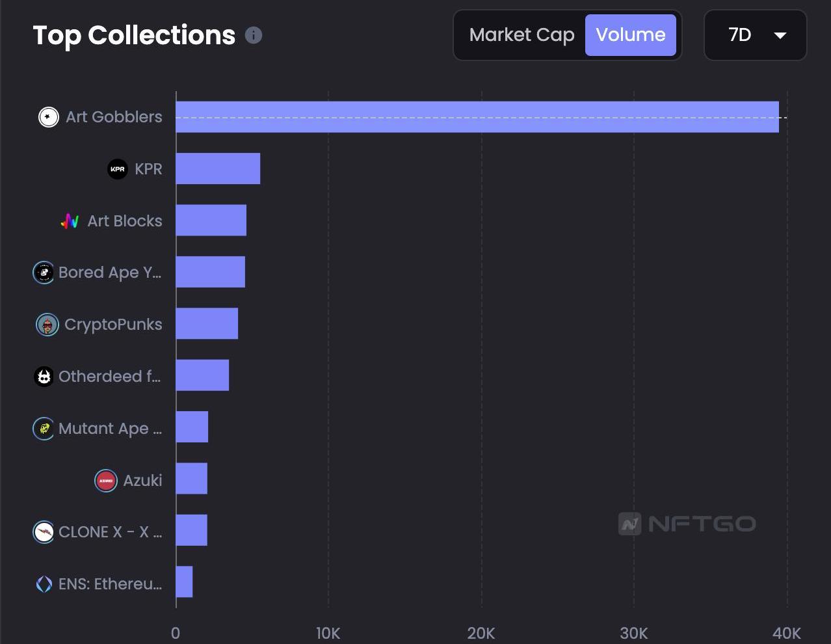
Task: Click the Azuki red logo
Action: [x=106, y=481]
